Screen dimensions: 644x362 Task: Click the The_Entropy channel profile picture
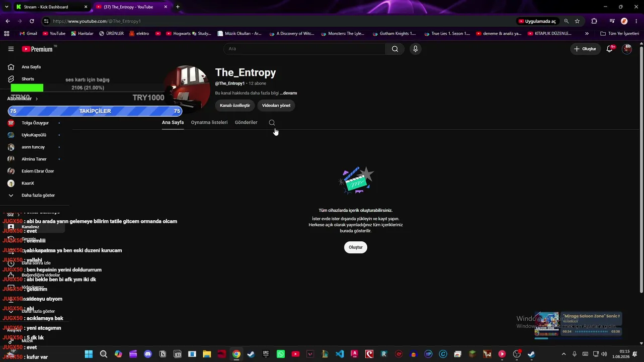click(x=187, y=89)
